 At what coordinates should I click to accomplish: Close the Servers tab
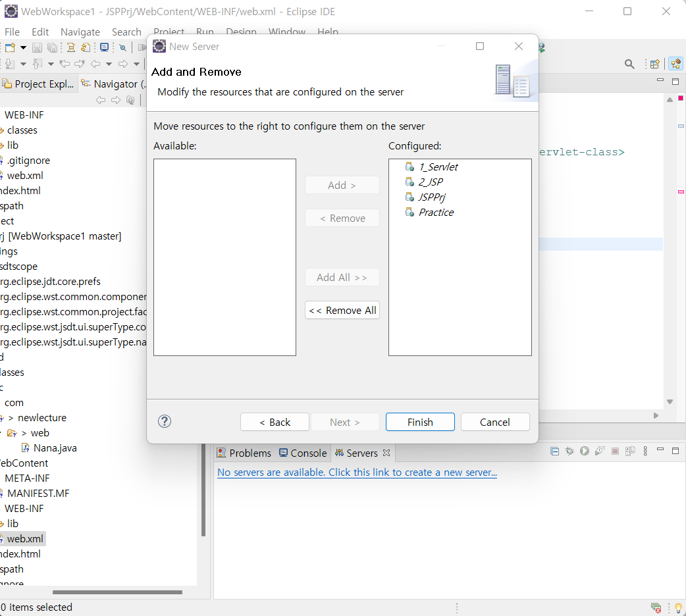tap(386, 453)
